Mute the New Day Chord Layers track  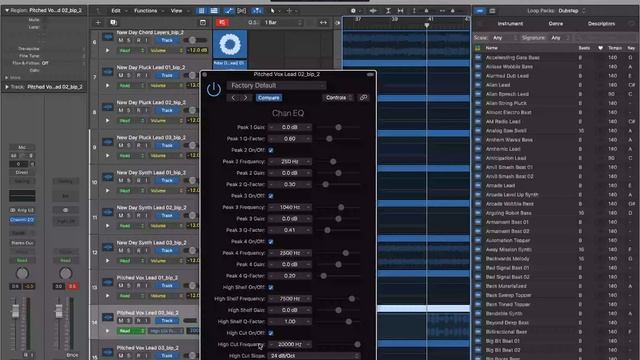[121, 40]
